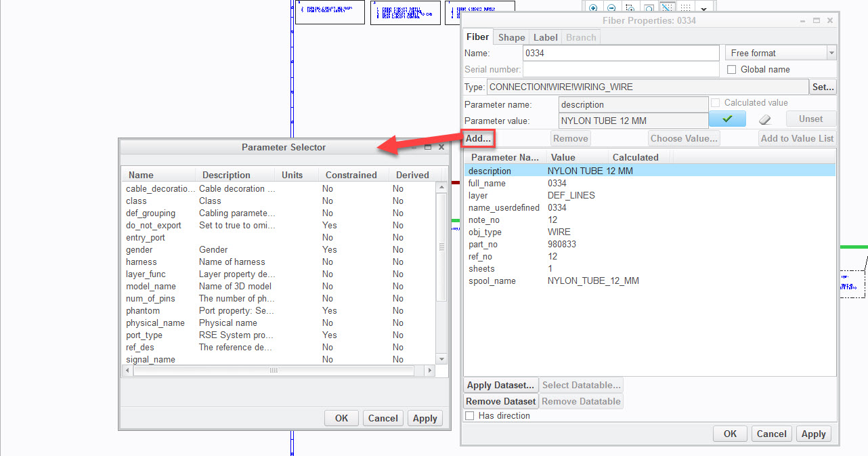
Task: Click the zoom in magnifier icon
Action: pyautogui.click(x=593, y=8)
